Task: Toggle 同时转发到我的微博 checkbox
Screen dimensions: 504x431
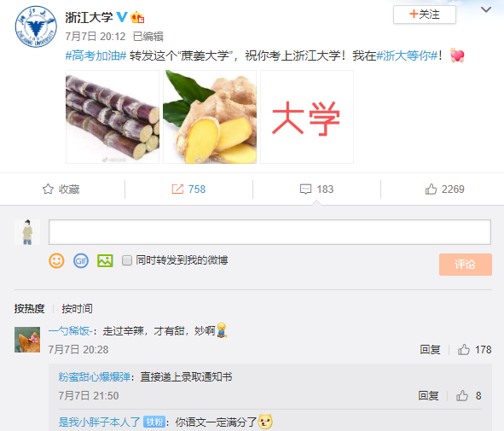Action: (x=127, y=260)
